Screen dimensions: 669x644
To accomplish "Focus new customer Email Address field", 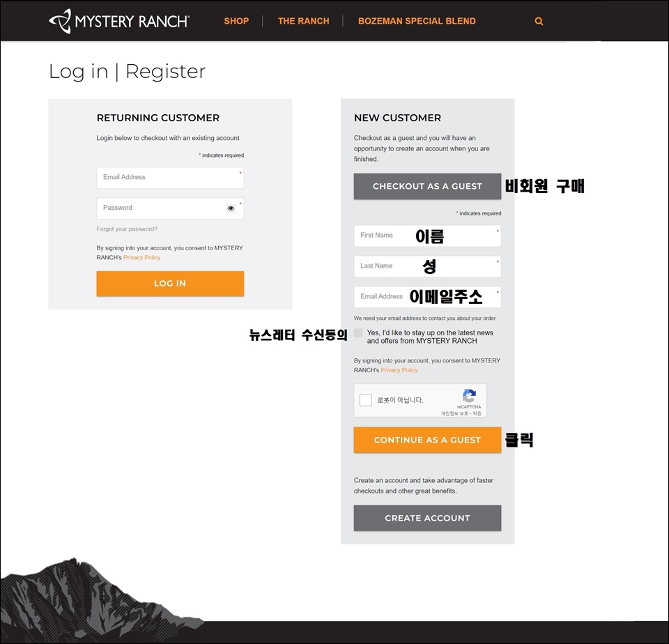I will [x=427, y=297].
